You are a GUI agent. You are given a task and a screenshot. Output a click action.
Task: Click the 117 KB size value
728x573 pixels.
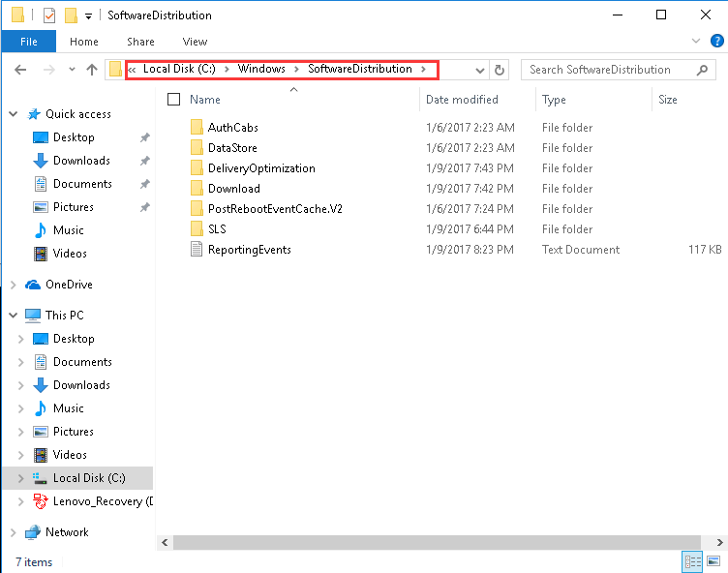(705, 250)
